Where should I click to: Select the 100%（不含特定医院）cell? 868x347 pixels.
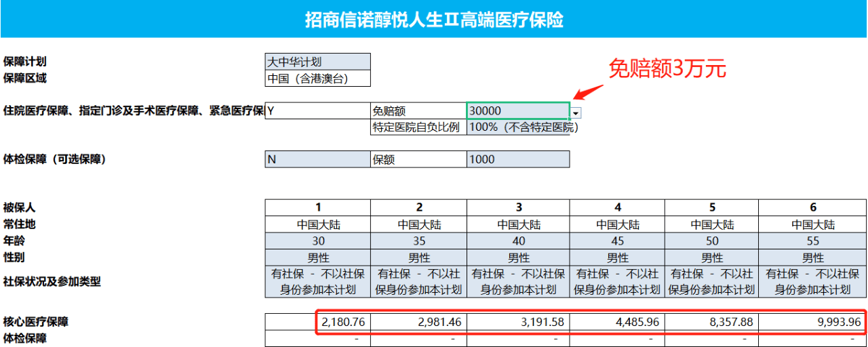[518, 127]
